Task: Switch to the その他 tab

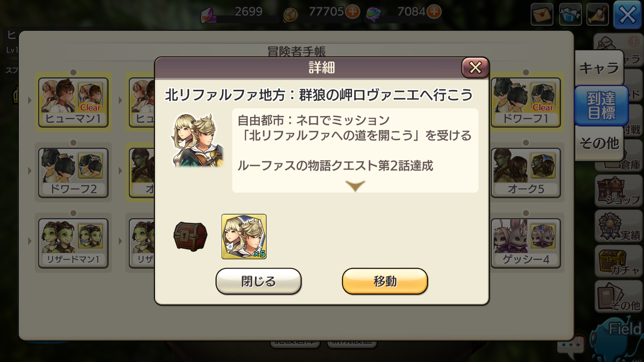Action: click(x=599, y=143)
